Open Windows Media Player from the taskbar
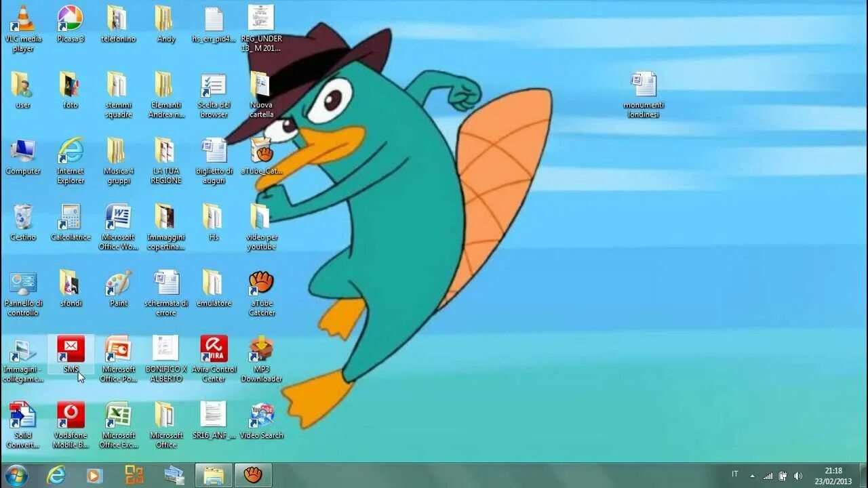 (x=94, y=475)
